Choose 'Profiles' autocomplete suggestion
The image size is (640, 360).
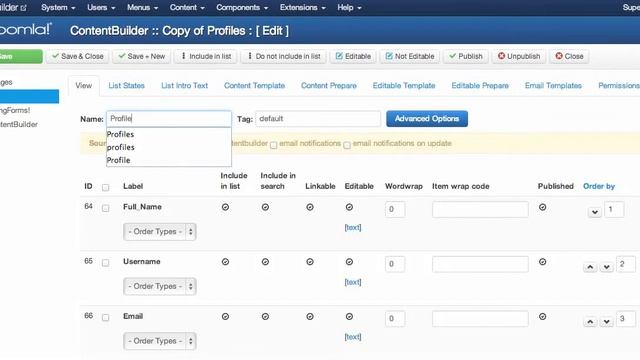(x=169, y=134)
